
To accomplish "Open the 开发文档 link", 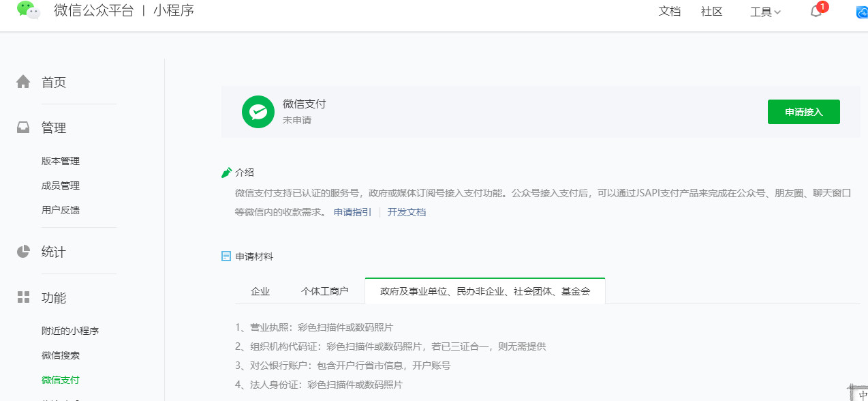I will pos(407,212).
